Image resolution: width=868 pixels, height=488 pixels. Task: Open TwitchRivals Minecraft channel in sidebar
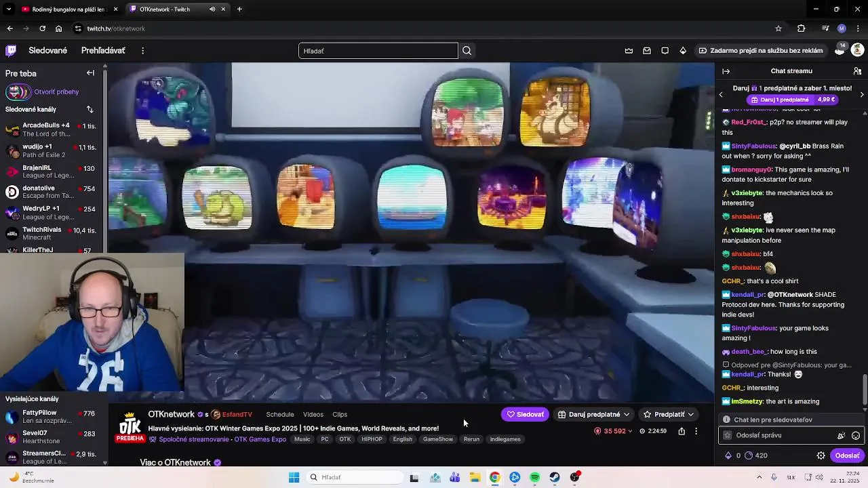click(x=52, y=234)
